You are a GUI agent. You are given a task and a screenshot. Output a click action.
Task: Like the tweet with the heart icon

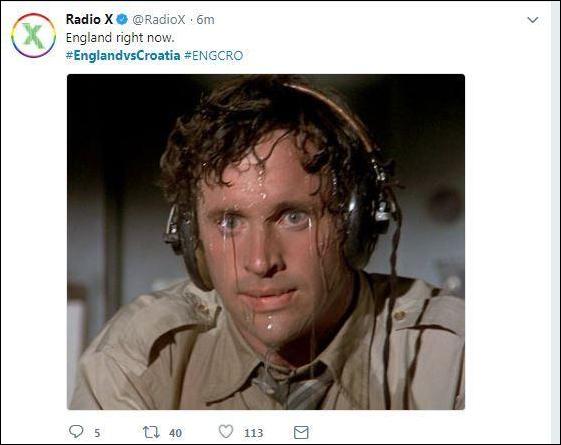click(x=226, y=431)
